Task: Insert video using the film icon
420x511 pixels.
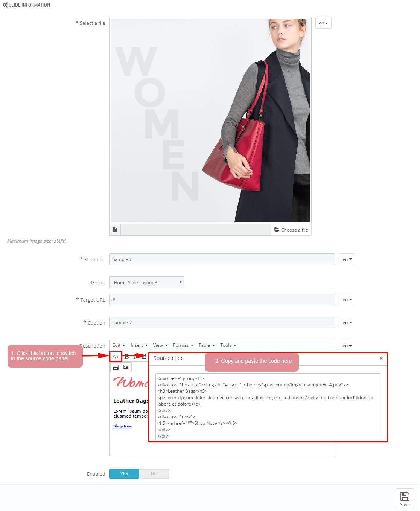Action: tap(116, 367)
